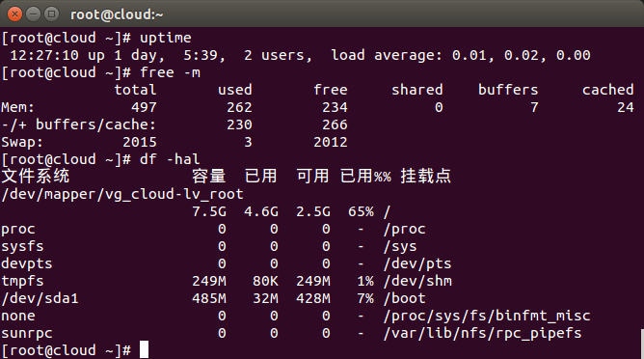Click the /boot mount point text
The height and width of the screenshot is (359, 644).
pyautogui.click(x=405, y=298)
